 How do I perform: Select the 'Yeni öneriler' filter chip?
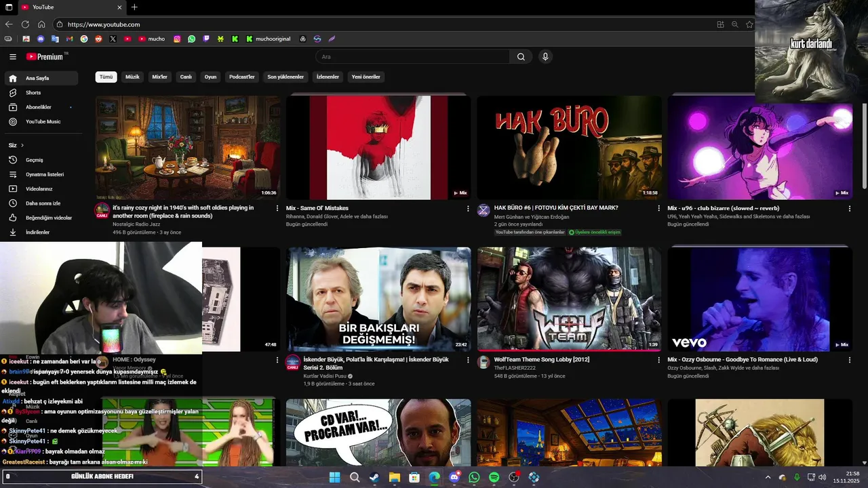click(x=366, y=77)
